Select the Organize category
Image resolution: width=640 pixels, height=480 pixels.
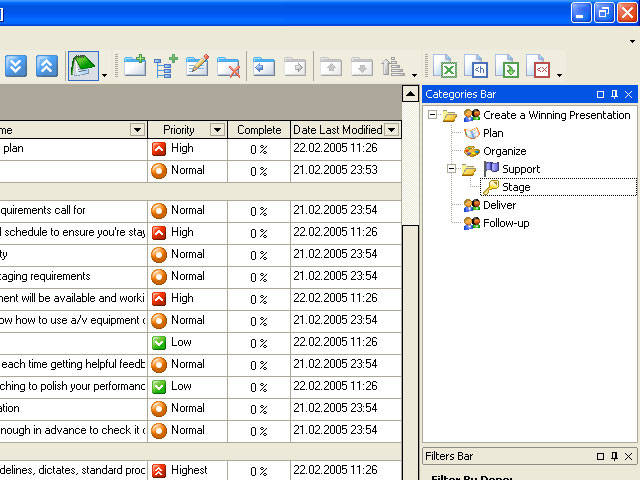504,151
